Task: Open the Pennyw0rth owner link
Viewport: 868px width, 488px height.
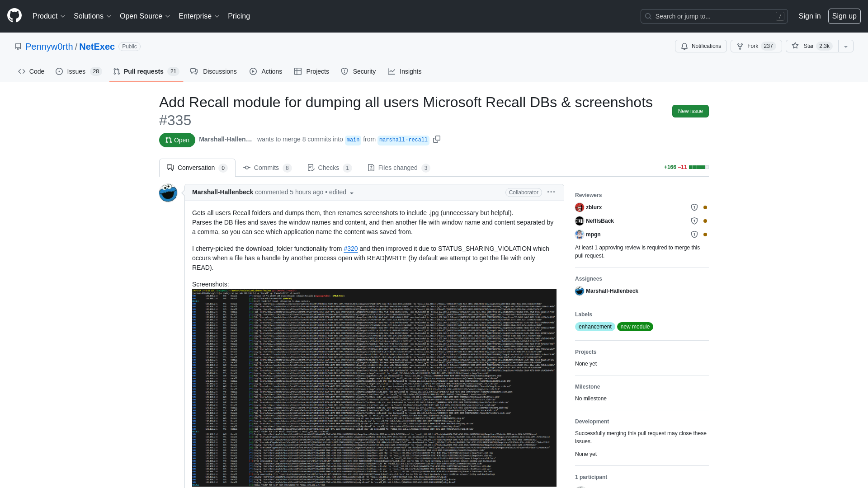Action: pos(49,47)
